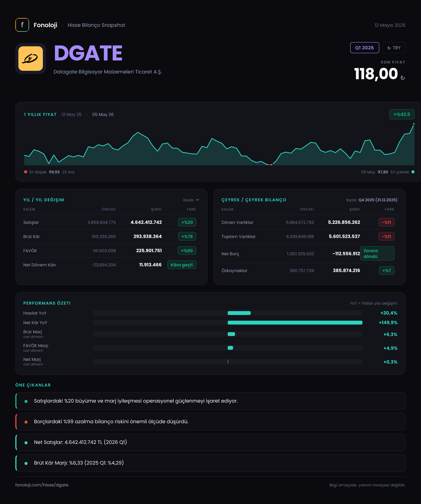Click FAVÖK current value 225.901.751

coord(149,250)
